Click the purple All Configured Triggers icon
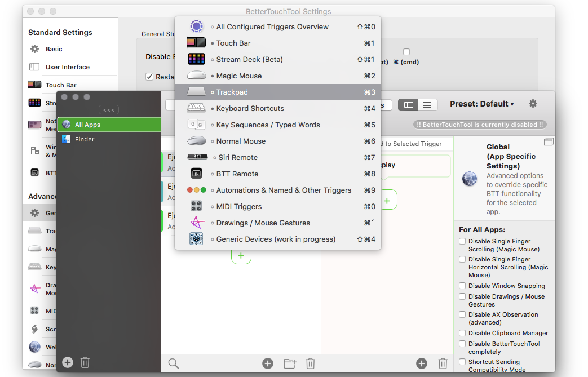588x377 pixels. pos(197,26)
